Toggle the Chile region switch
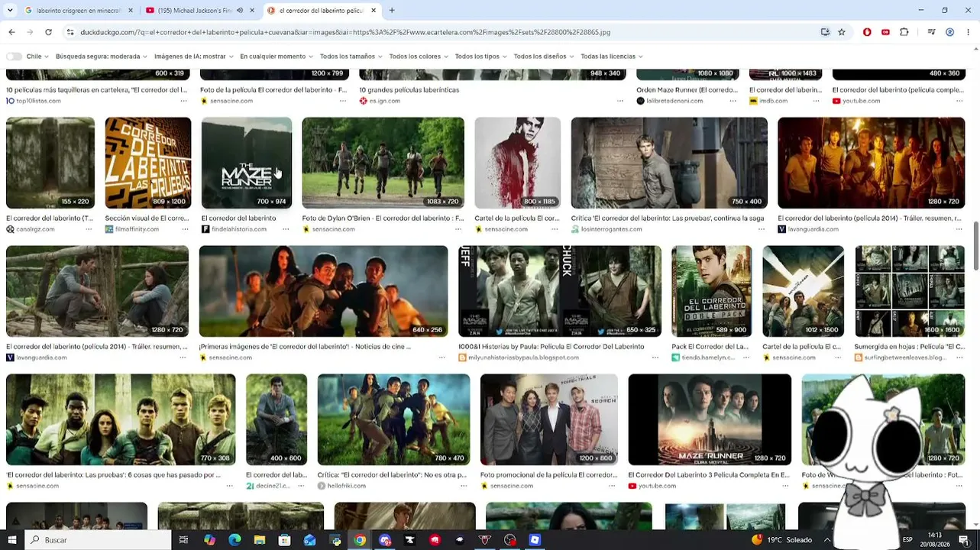Viewport: 980px width, 550px height. click(x=14, y=57)
